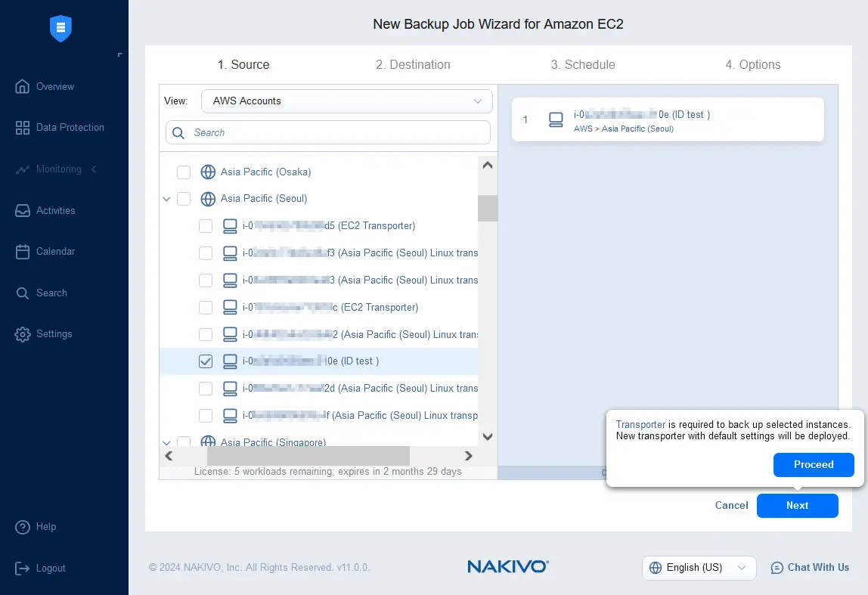Screen dimensions: 868x595
Task: Click the sidebar Search magnifier icon
Action: tap(22, 293)
